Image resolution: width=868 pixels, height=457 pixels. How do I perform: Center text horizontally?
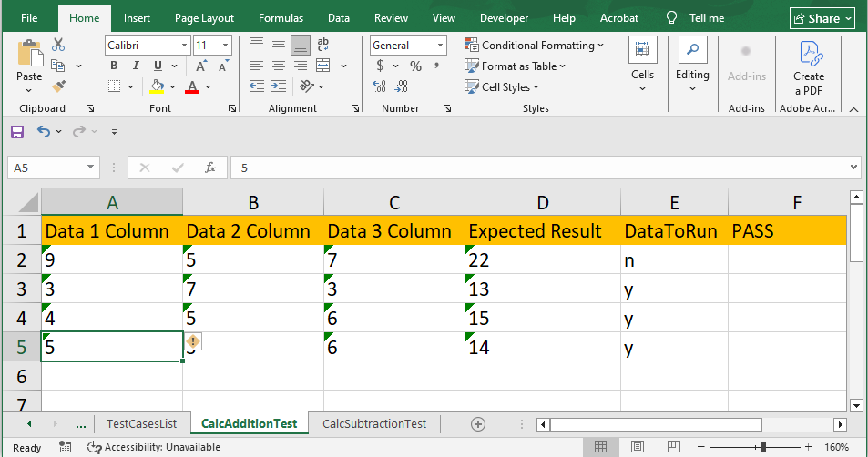[279, 66]
